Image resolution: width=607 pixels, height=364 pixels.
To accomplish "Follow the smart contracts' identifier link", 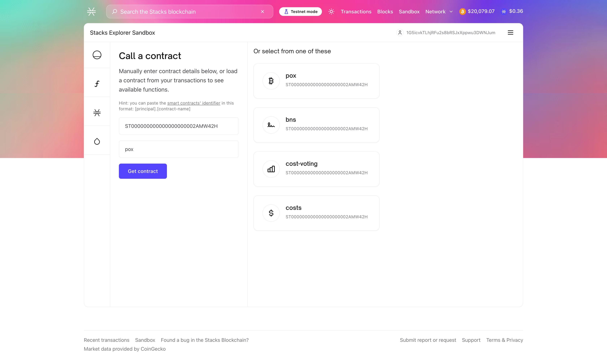I will (194, 103).
